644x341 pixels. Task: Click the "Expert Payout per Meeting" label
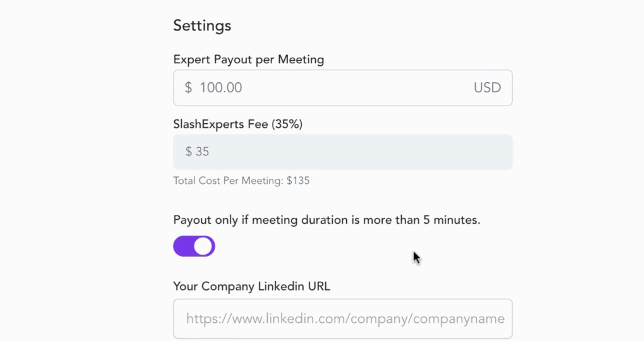[x=248, y=59]
